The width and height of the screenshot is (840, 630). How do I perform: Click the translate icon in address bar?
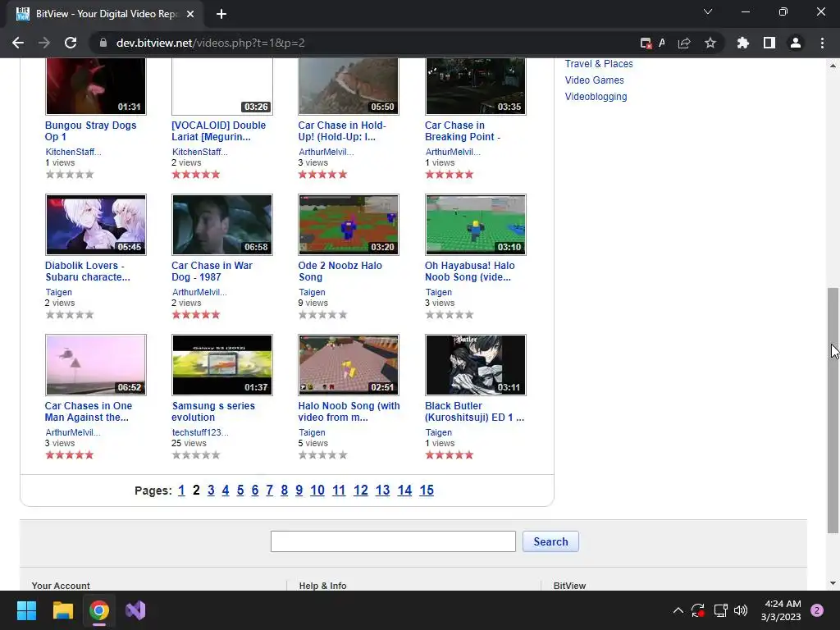pos(662,43)
